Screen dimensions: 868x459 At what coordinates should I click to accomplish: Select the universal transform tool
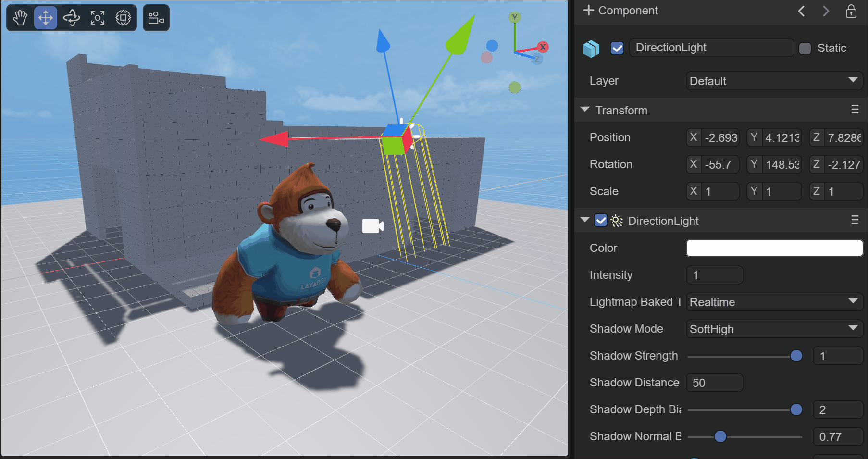pos(124,18)
